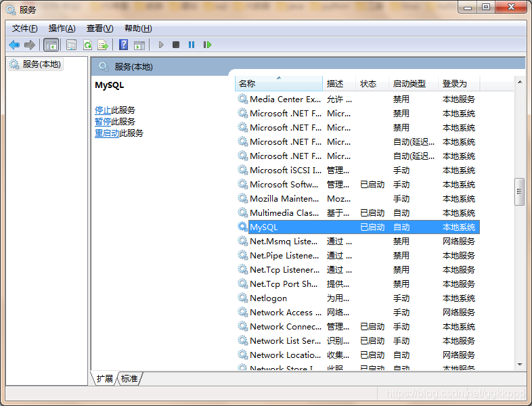Select the Microsoft Softw... service
Image resolution: width=532 pixels, height=406 pixels.
(x=358, y=184)
